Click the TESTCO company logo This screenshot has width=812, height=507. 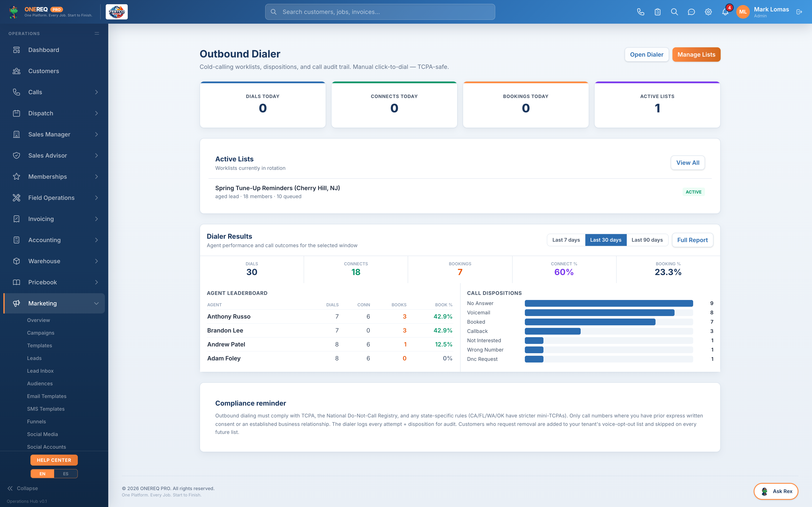pos(117,12)
